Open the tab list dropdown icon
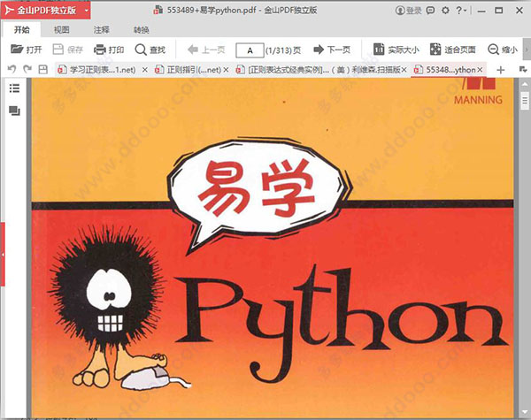This screenshot has width=531, height=420. click(523, 69)
